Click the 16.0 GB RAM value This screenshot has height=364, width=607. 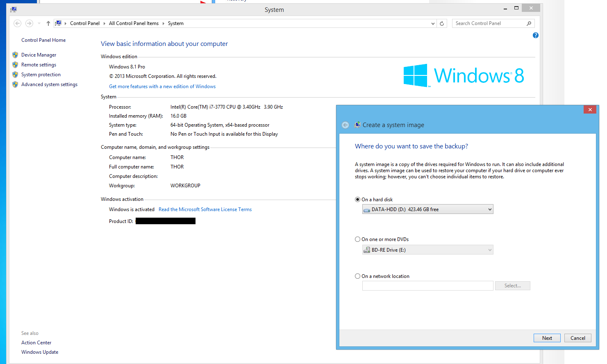coord(178,116)
